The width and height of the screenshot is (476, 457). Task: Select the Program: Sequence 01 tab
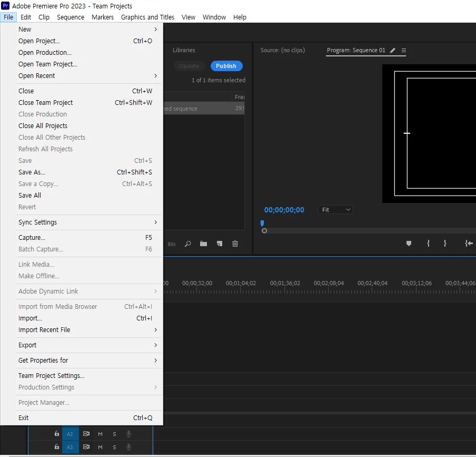coord(356,50)
